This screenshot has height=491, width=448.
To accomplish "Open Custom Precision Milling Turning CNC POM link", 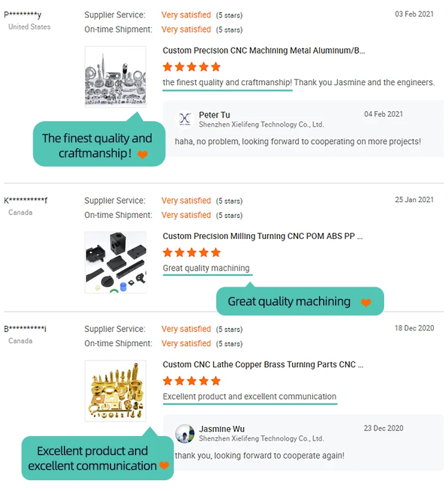I will (262, 237).
